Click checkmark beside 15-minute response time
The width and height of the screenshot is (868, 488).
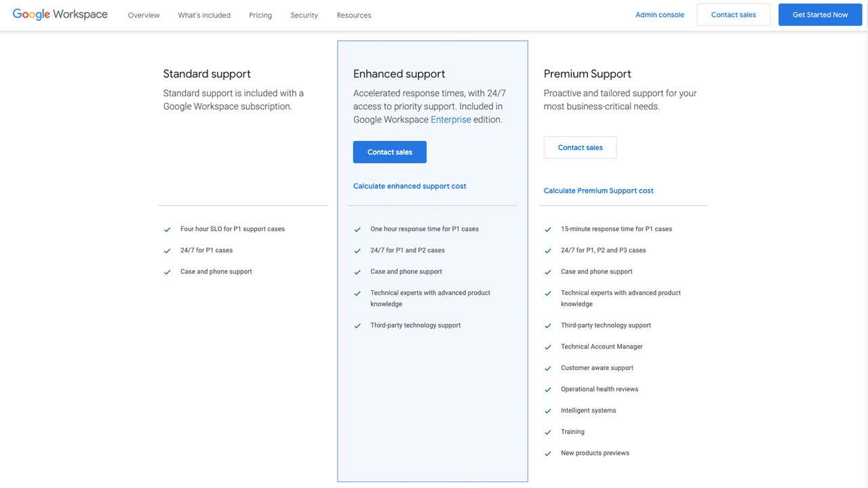548,230
